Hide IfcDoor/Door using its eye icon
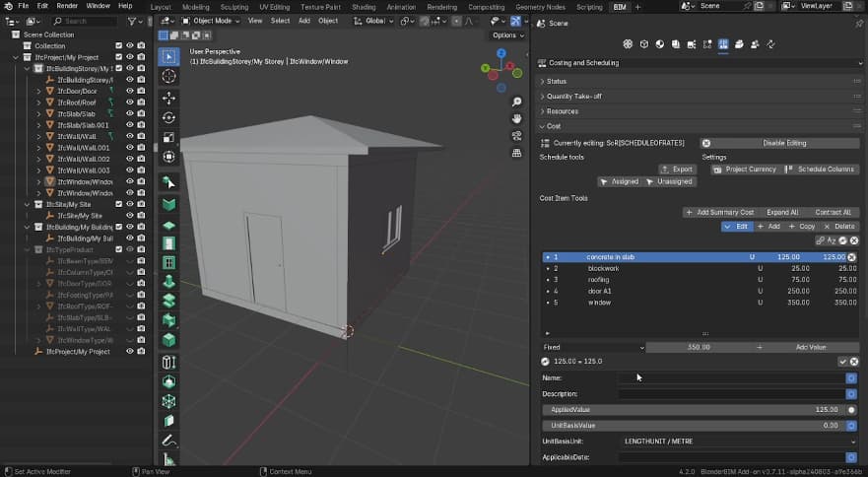 tap(129, 91)
